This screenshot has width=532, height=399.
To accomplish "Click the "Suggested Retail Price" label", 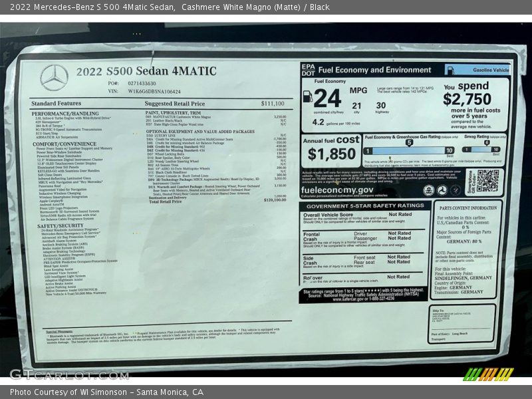I will pos(175,104).
